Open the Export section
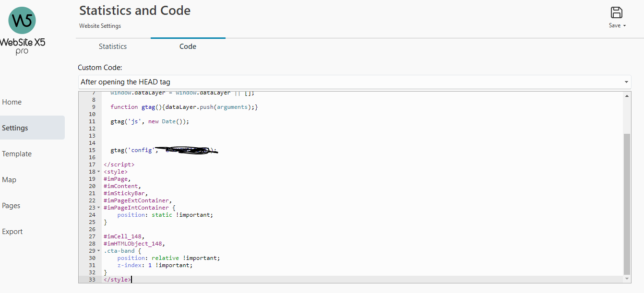644x293 pixels. (x=12, y=232)
